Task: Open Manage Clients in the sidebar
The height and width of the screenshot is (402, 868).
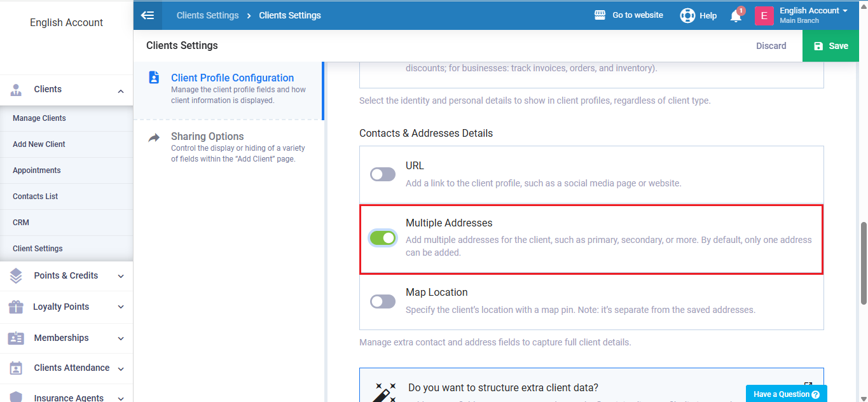Action: click(39, 118)
